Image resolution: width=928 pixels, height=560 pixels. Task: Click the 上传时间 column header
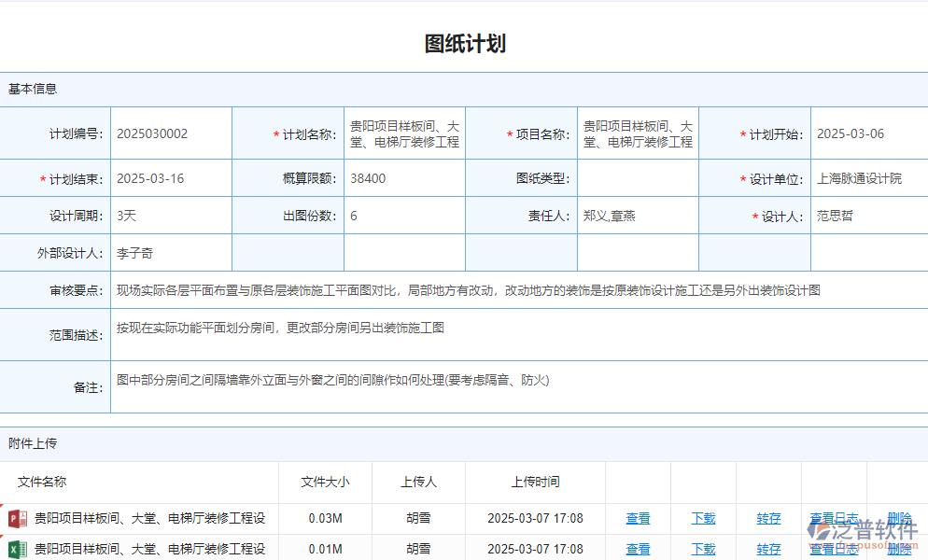click(x=535, y=483)
